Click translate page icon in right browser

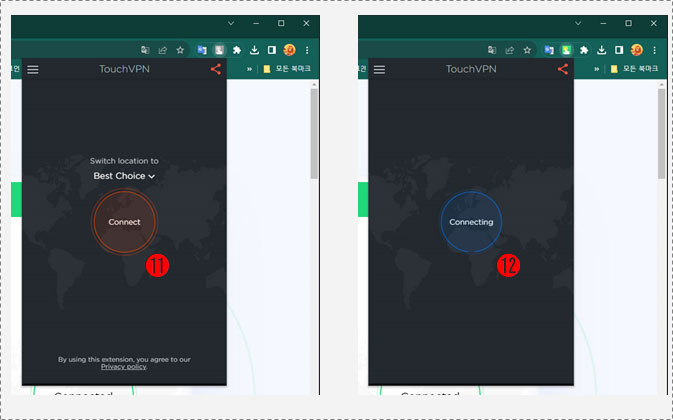tap(492, 50)
